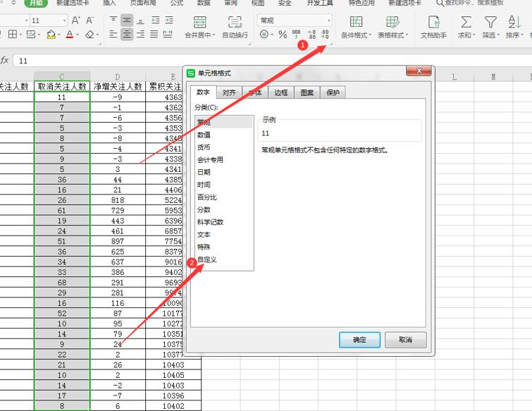Select 特殊 category in list

coord(224,247)
